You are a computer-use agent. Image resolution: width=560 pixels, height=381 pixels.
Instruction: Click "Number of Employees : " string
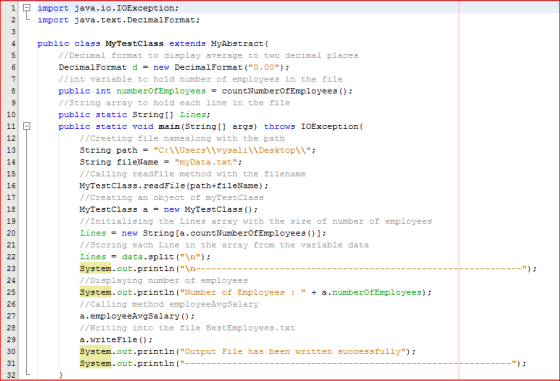coord(242,292)
